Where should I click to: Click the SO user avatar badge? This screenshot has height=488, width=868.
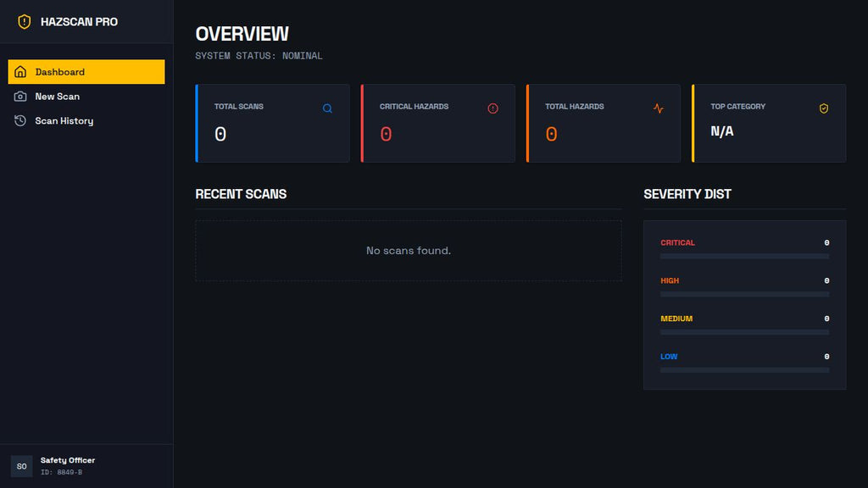21,466
